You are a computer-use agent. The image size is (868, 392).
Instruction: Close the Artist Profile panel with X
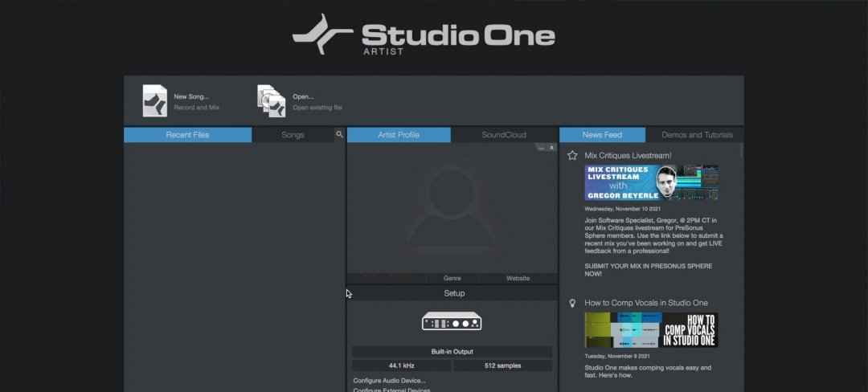click(551, 148)
